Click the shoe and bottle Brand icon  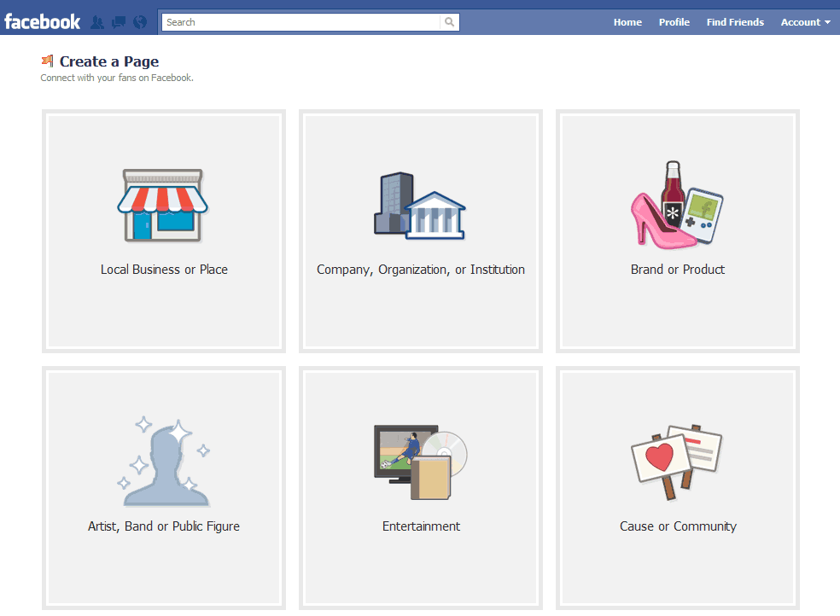click(677, 205)
